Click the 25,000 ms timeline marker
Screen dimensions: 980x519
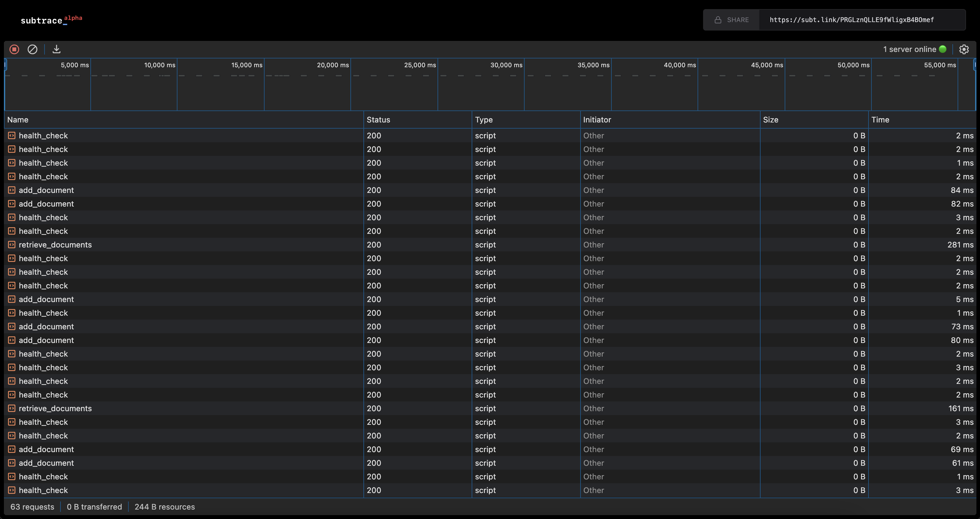[420, 65]
